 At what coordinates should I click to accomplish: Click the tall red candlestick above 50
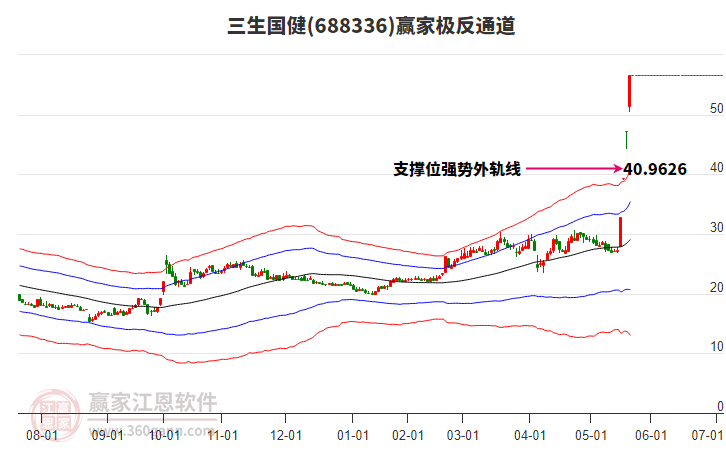pyautogui.click(x=629, y=93)
